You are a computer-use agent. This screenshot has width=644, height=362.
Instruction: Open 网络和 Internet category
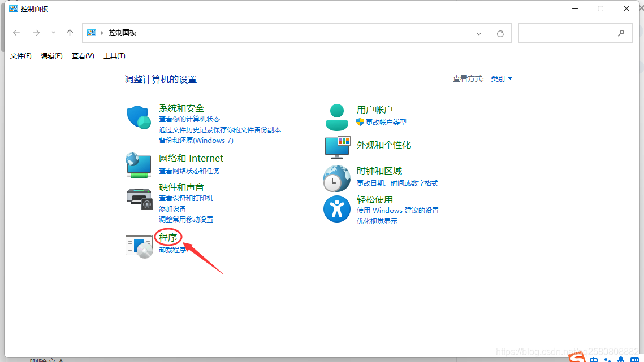[x=191, y=159]
